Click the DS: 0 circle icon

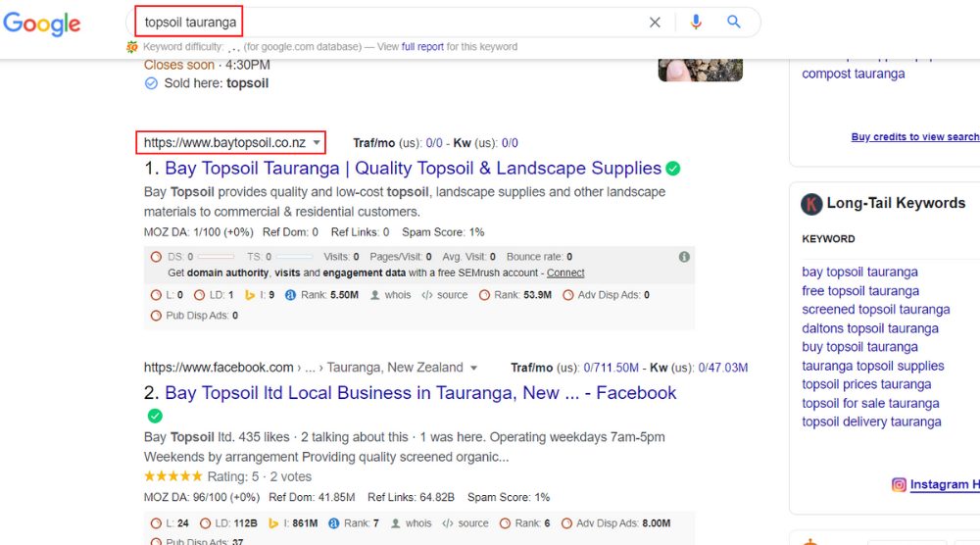click(156, 257)
